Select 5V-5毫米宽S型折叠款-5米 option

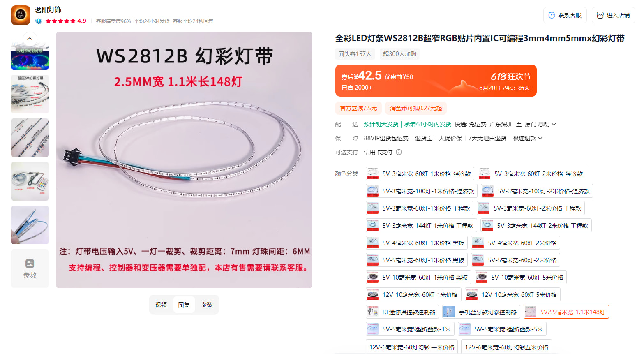pyautogui.click(x=502, y=329)
